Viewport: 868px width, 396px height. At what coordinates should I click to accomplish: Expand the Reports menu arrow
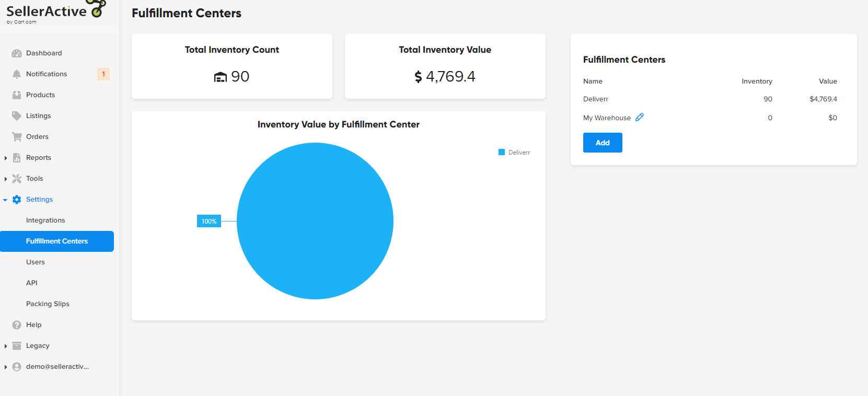(6, 158)
